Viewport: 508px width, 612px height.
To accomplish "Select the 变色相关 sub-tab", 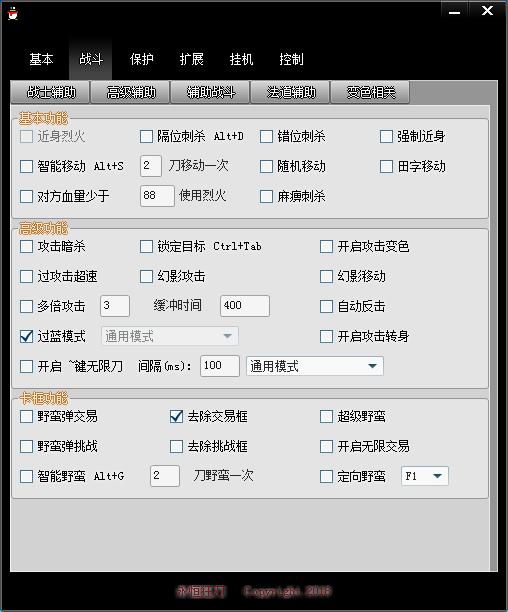I will click(371, 93).
